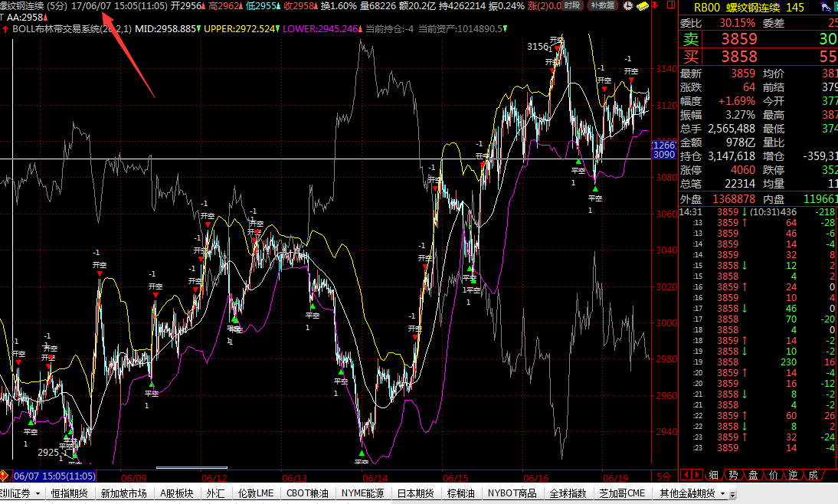
Task: Click the 委比 30.15% value
Action: pyautogui.click(x=737, y=23)
